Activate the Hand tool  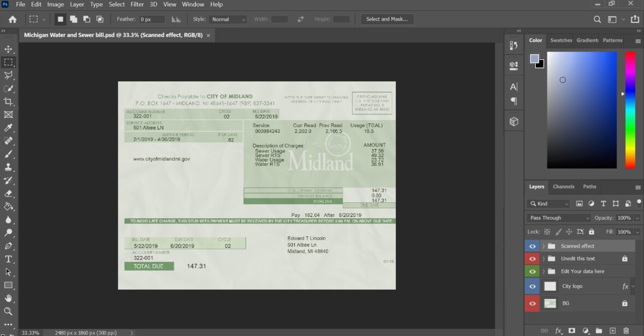(x=8, y=298)
